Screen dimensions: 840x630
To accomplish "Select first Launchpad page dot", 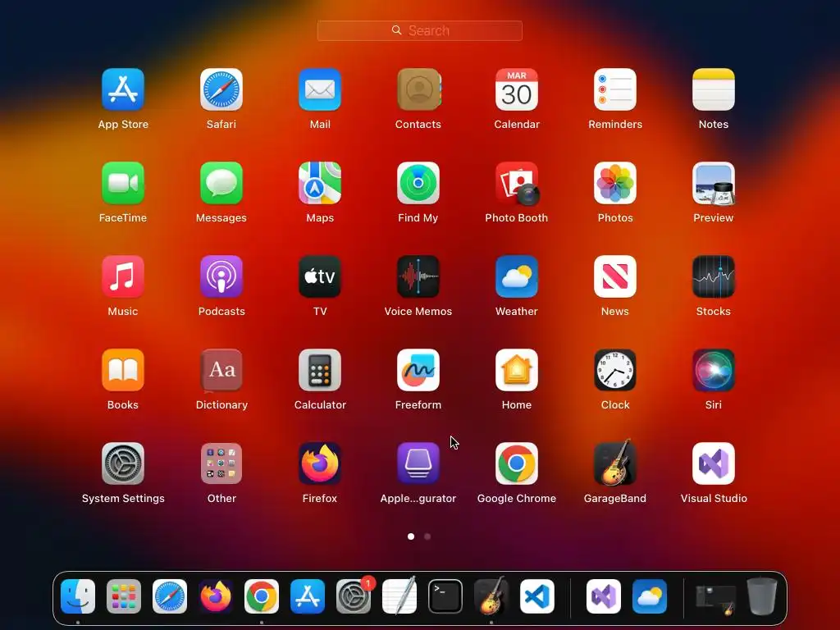I will (x=411, y=536).
